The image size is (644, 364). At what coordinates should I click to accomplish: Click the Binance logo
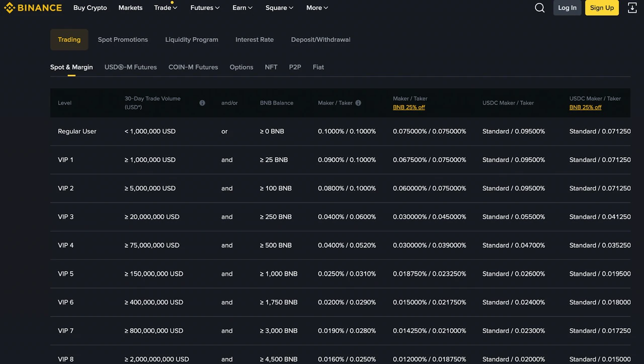click(33, 8)
